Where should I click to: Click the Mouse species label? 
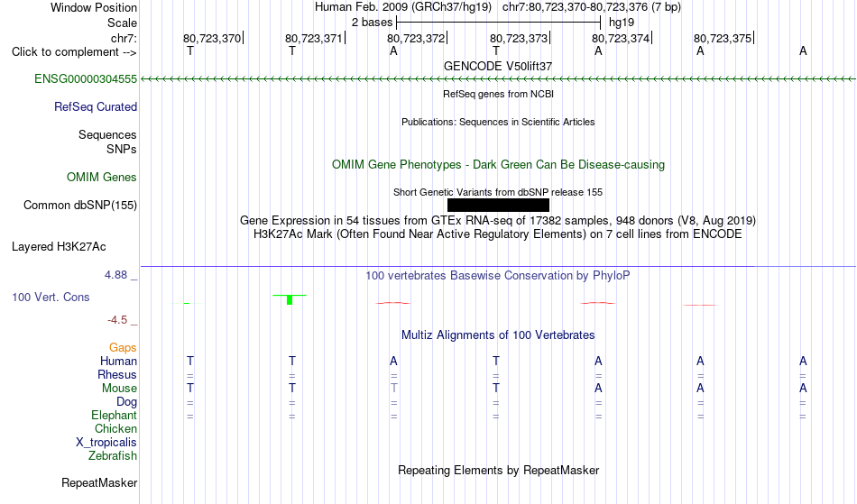120,389
